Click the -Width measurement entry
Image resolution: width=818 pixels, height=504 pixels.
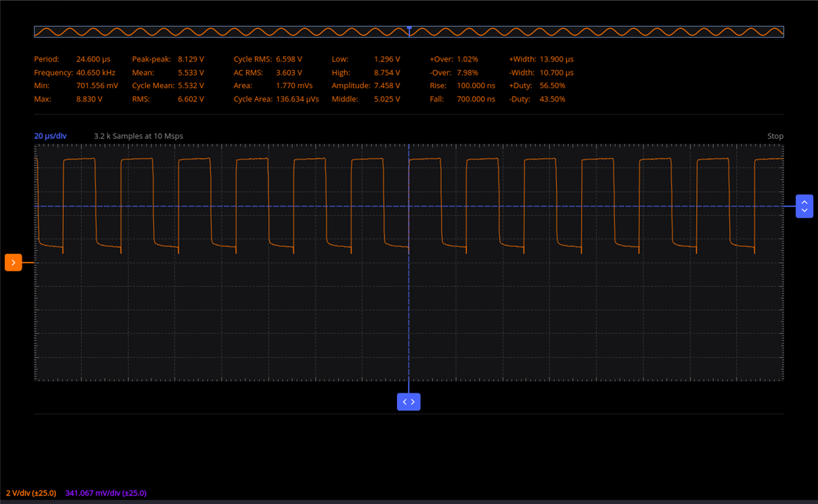[x=541, y=72]
